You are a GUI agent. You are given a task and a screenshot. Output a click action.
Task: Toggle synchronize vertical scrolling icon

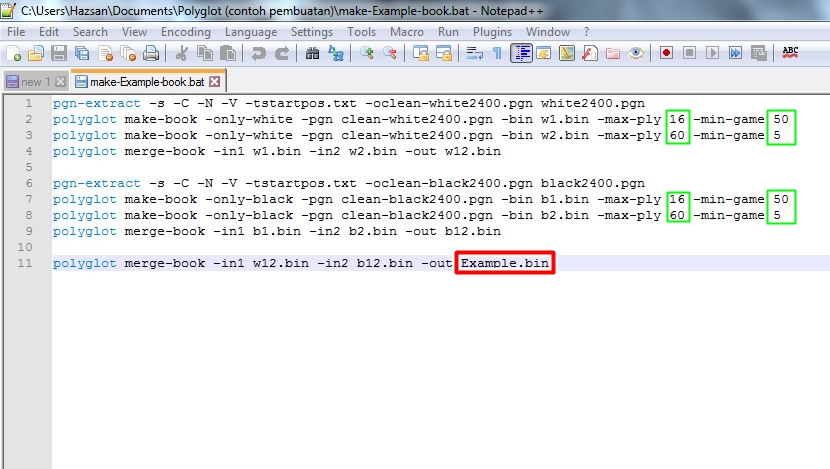pyautogui.click(x=421, y=53)
